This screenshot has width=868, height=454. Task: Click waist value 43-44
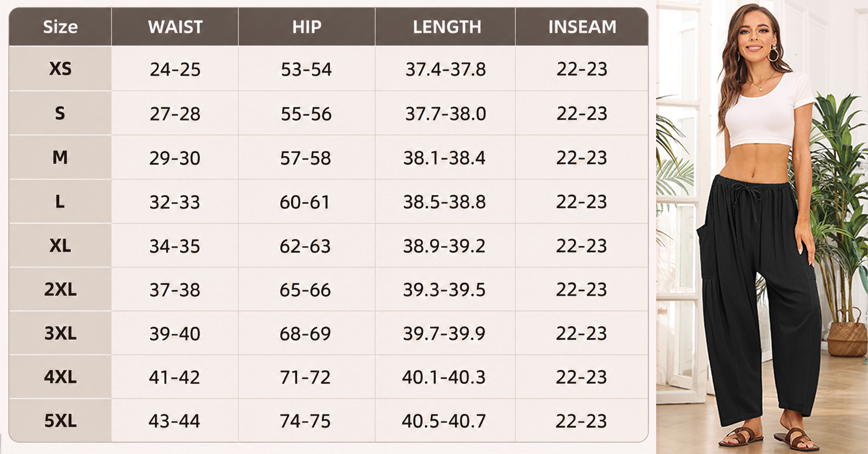click(x=174, y=421)
